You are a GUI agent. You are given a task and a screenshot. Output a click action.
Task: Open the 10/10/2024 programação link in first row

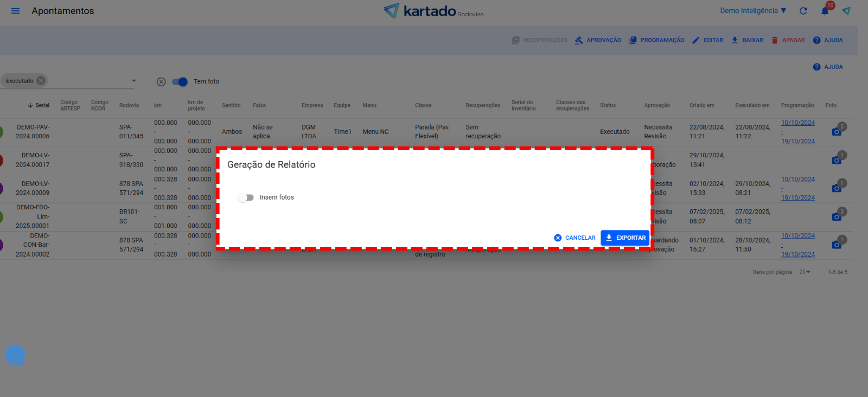click(x=797, y=123)
